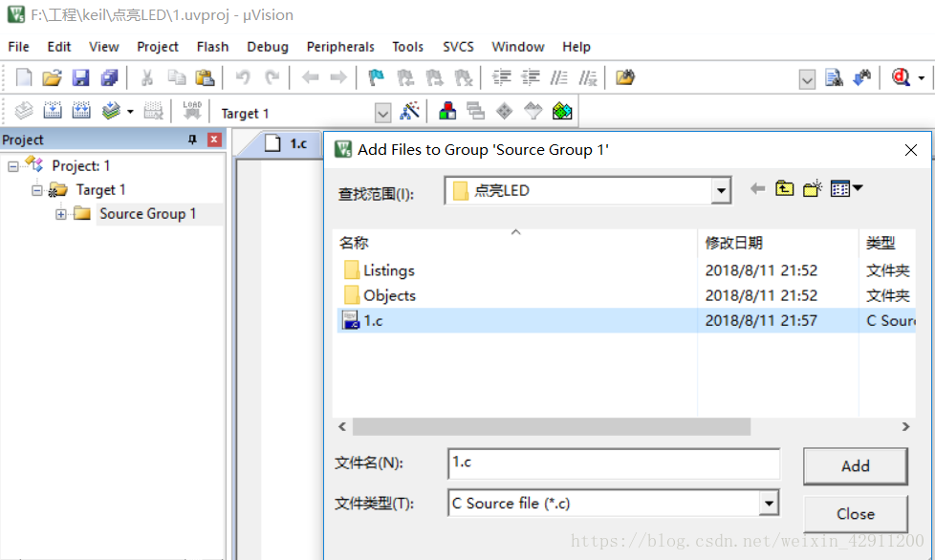Pin the Project panel
The image size is (935, 560).
[x=192, y=140]
